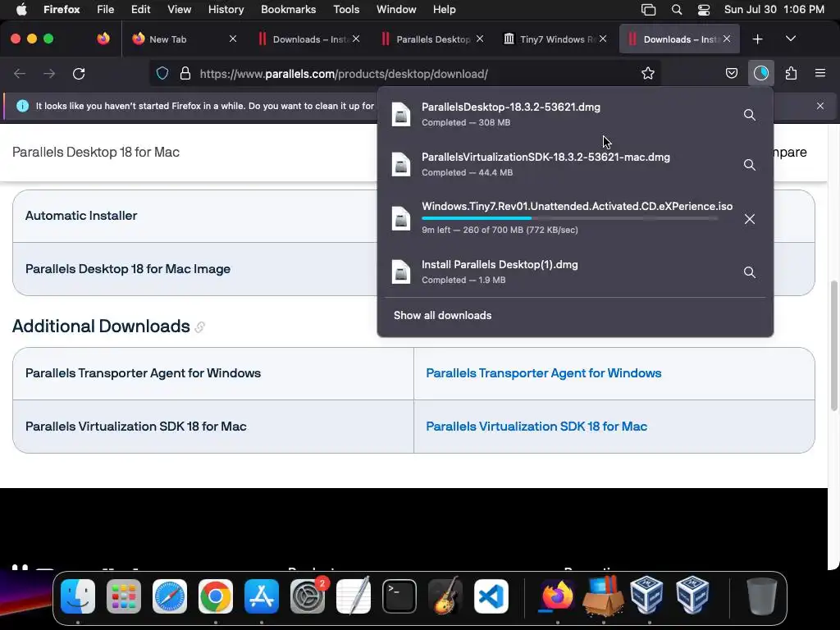Launch GarageBand from the Dock
Image resolution: width=840 pixels, height=630 pixels.
click(445, 596)
